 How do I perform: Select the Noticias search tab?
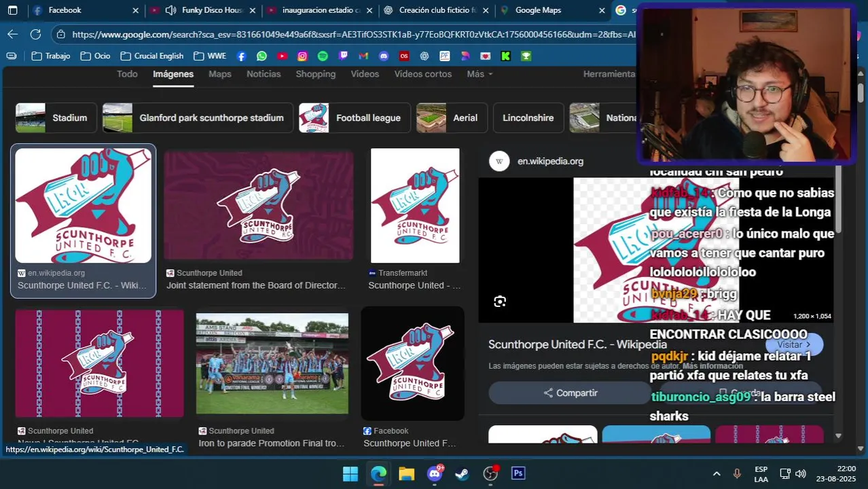coord(264,74)
